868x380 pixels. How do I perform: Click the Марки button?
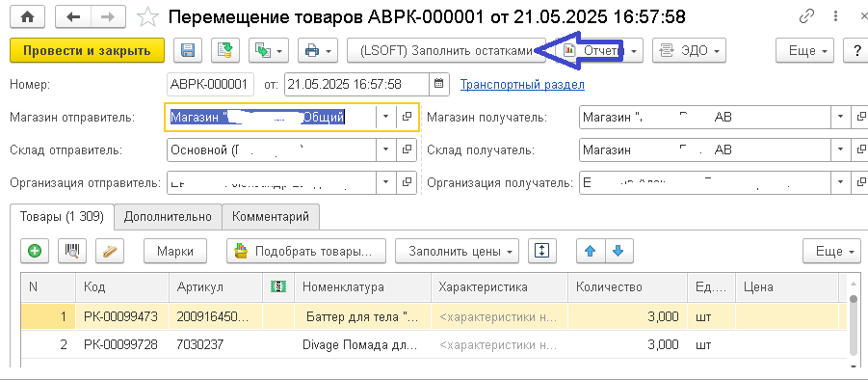[175, 251]
